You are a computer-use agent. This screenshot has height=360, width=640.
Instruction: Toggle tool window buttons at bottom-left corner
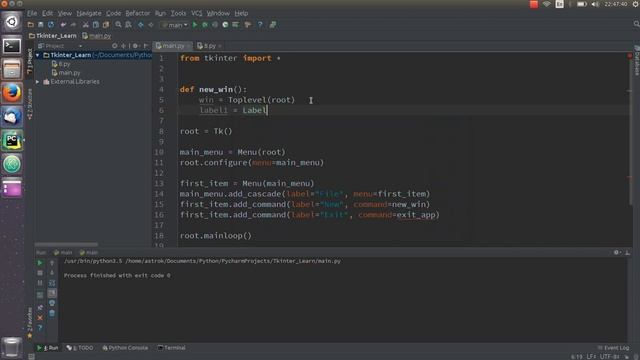(x=31, y=357)
